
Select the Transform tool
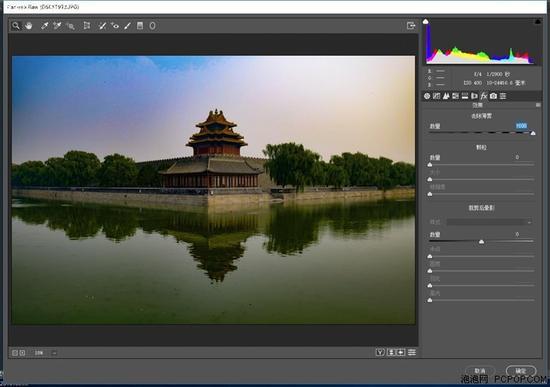[87, 26]
